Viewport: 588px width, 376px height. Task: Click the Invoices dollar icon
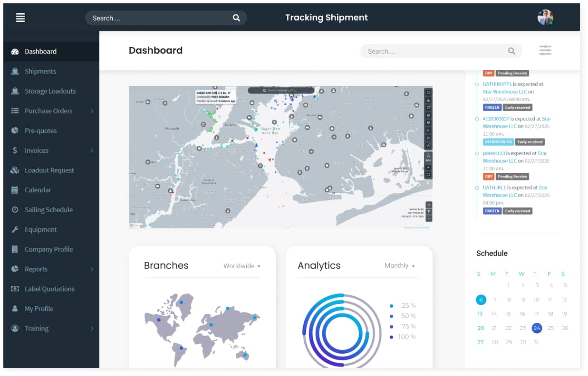point(15,150)
